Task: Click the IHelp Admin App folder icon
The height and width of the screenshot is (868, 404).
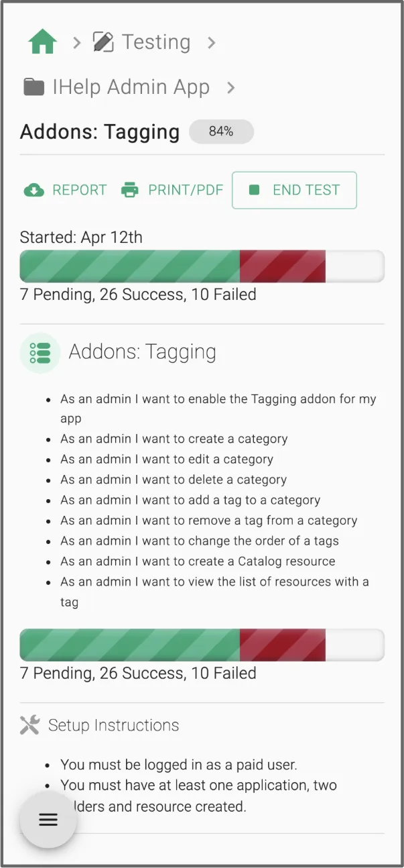Action: (x=33, y=87)
